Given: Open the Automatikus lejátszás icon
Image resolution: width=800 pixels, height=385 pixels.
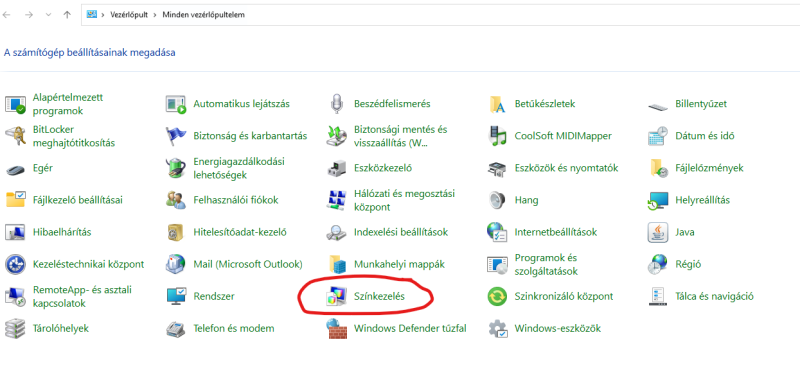Looking at the screenshot, I should point(176,104).
